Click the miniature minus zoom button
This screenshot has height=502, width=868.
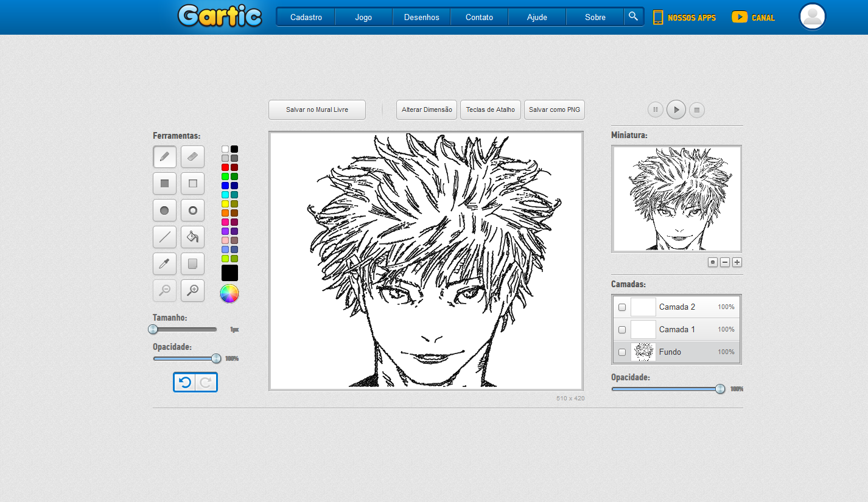click(725, 262)
